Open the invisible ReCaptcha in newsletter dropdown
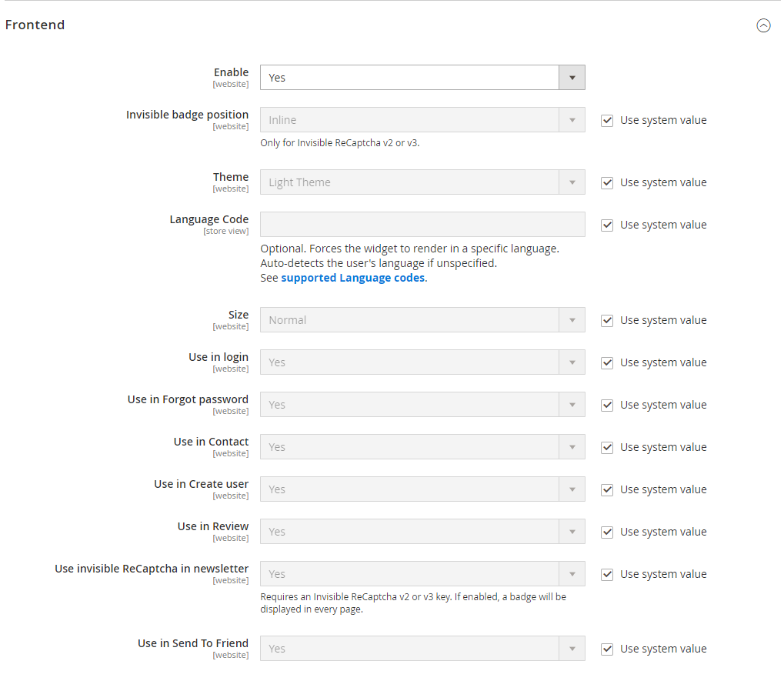This screenshot has height=681, width=784. point(422,574)
